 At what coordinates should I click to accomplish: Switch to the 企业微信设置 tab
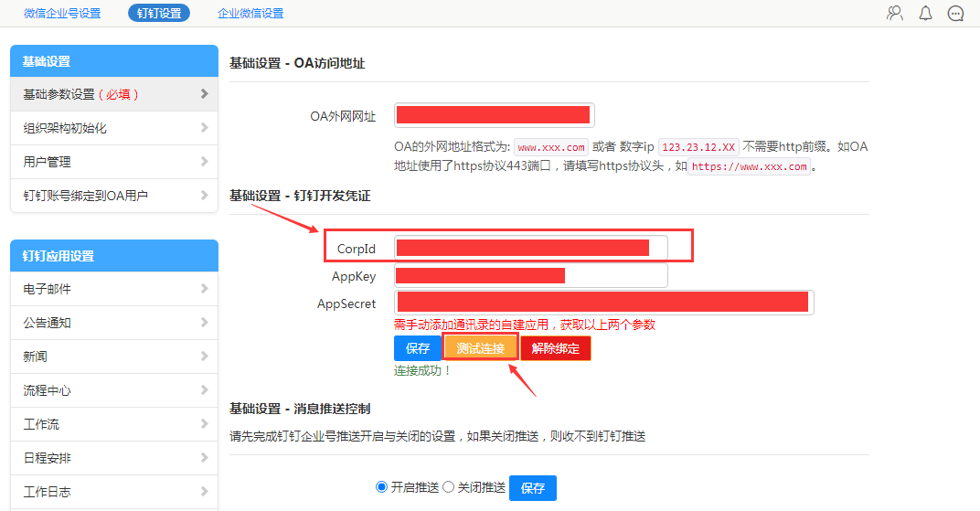coord(250,14)
